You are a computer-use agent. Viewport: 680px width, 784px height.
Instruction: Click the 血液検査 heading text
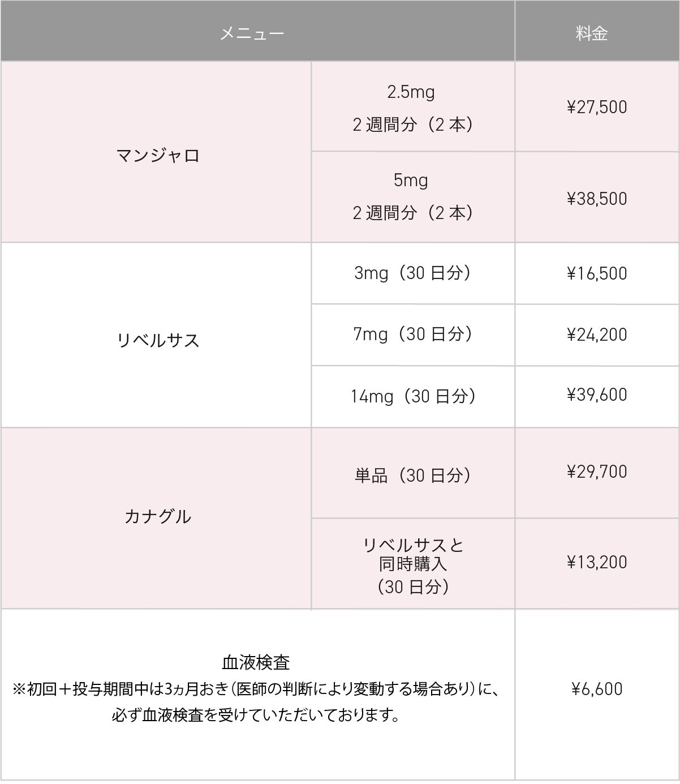(x=256, y=662)
